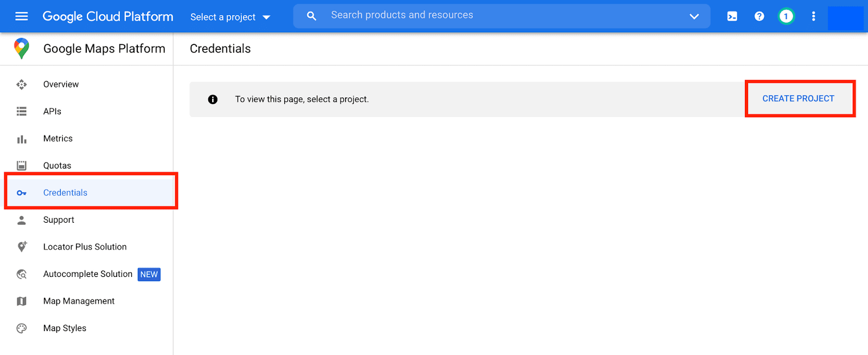Click the APIs list icon
This screenshot has width=868, height=355.
pyautogui.click(x=22, y=111)
